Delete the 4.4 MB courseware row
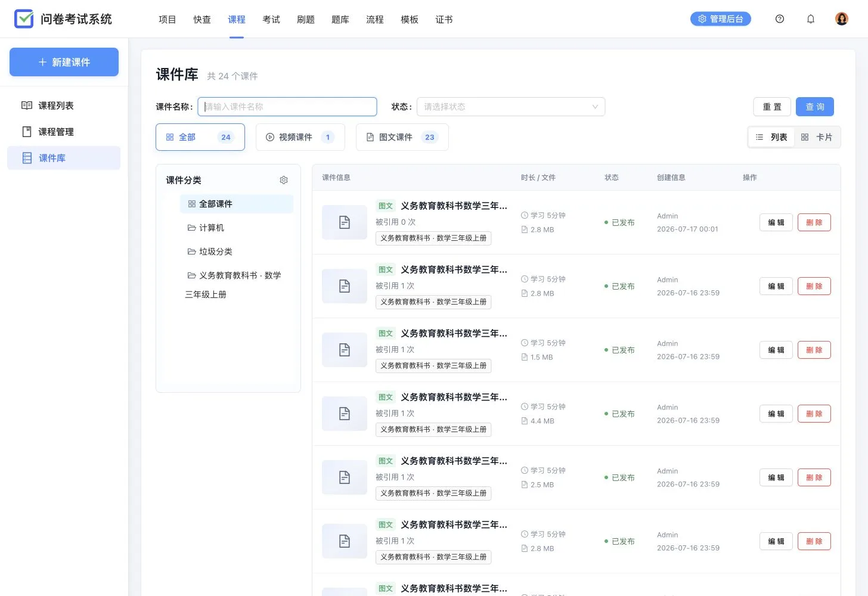This screenshot has height=596, width=868. [814, 414]
